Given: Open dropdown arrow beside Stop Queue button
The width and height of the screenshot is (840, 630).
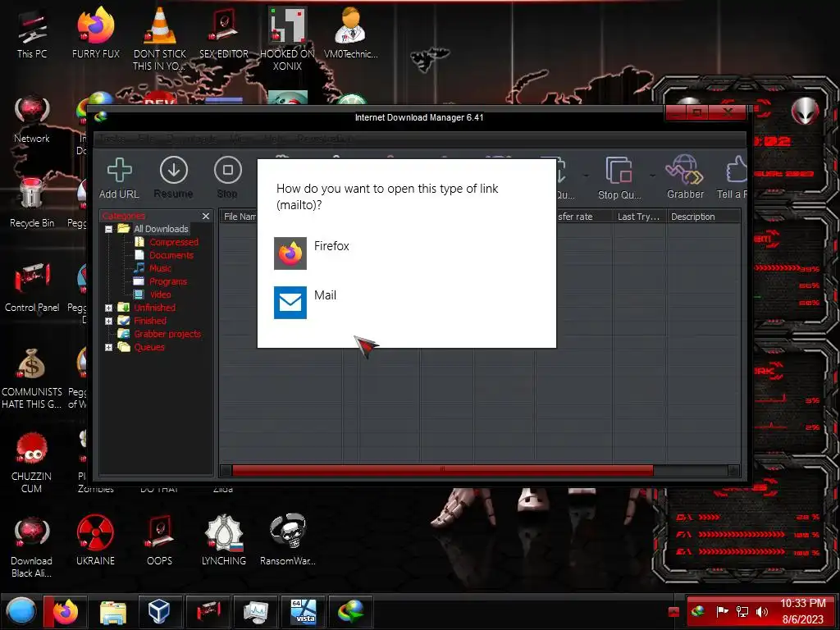Looking at the screenshot, I should (x=652, y=176).
